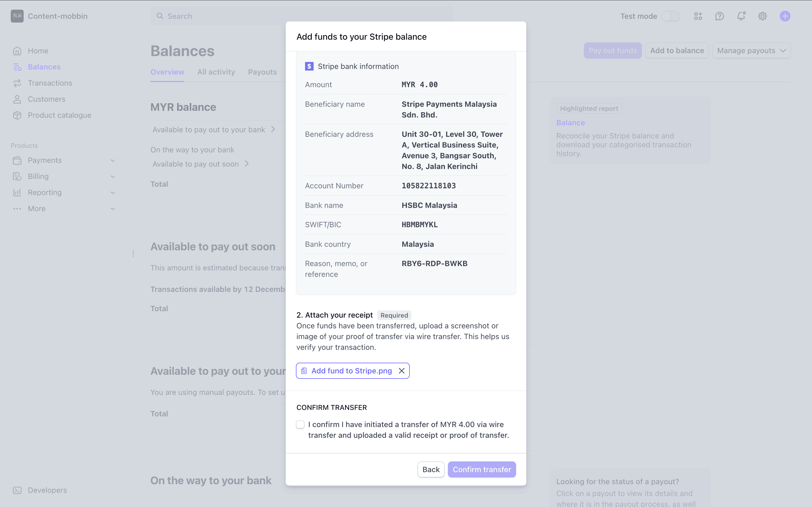Toggle the Test mode switch
Viewport: 812px width, 507px height.
click(670, 16)
